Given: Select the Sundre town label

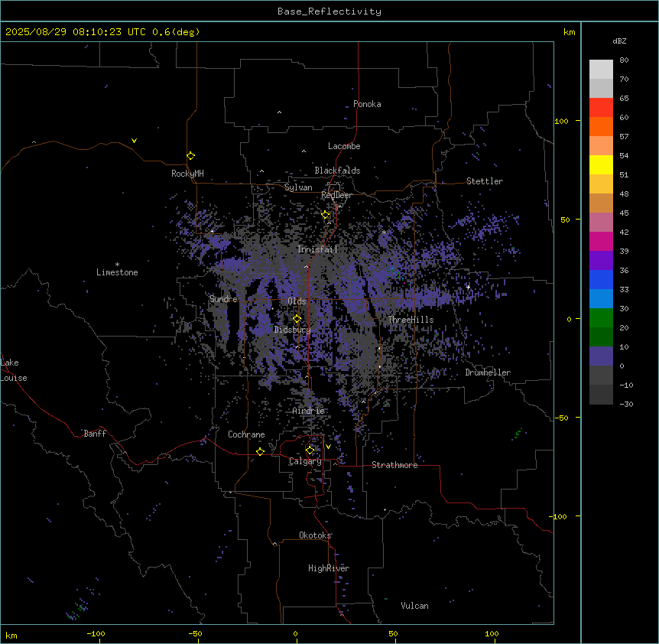Looking at the screenshot, I should click(x=223, y=299).
